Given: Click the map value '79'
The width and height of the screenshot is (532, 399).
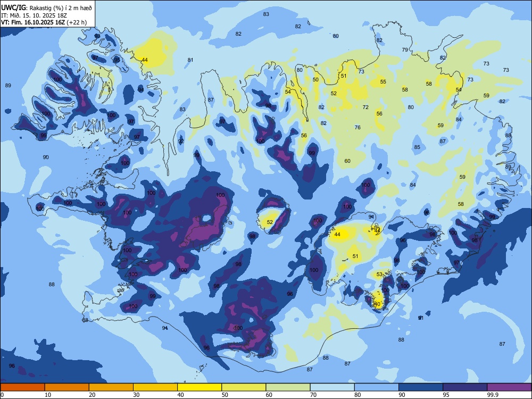Looking at the screenshot, I should click(x=405, y=50).
